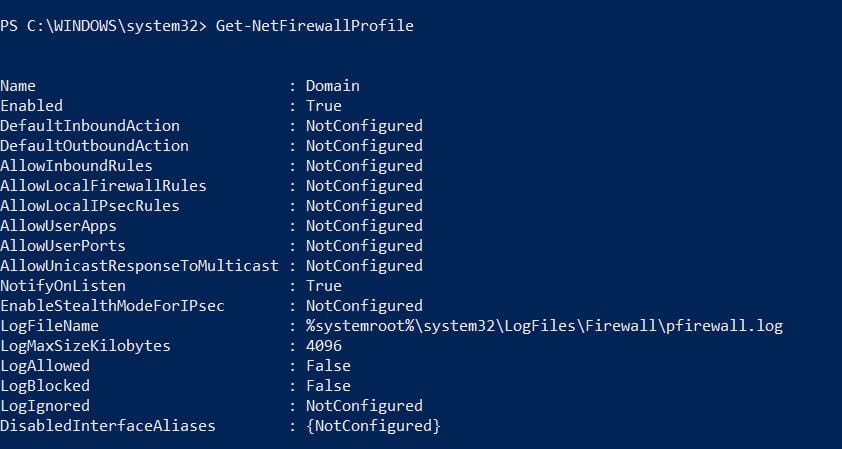Click the False value next to LogBlocked
The image size is (842, 449).
click(328, 386)
